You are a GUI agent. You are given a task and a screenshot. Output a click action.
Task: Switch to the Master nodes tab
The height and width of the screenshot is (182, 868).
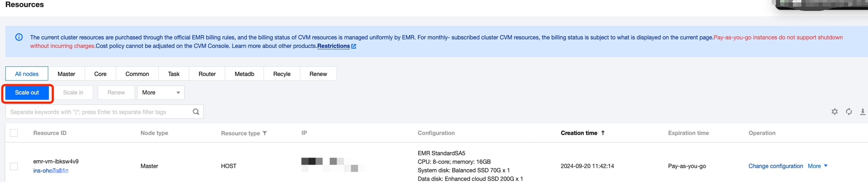click(x=66, y=74)
